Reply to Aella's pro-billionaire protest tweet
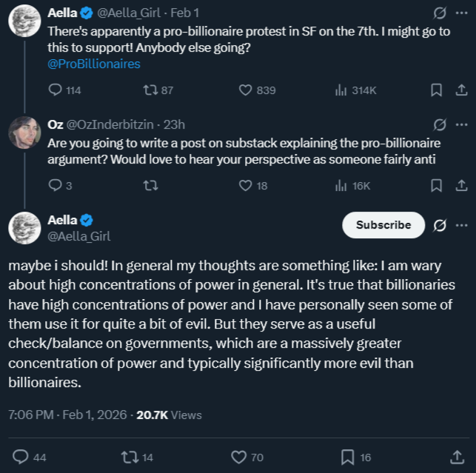This screenshot has height=473, width=476. tap(55, 90)
